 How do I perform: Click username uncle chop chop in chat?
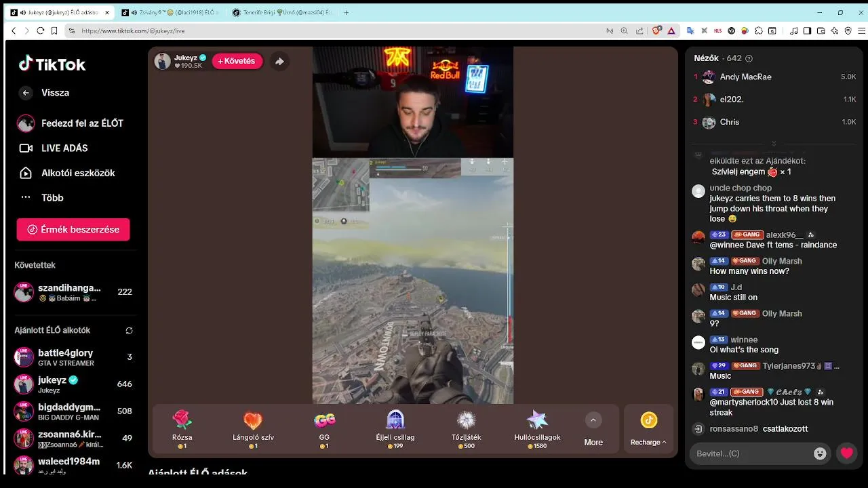pyautogui.click(x=741, y=188)
